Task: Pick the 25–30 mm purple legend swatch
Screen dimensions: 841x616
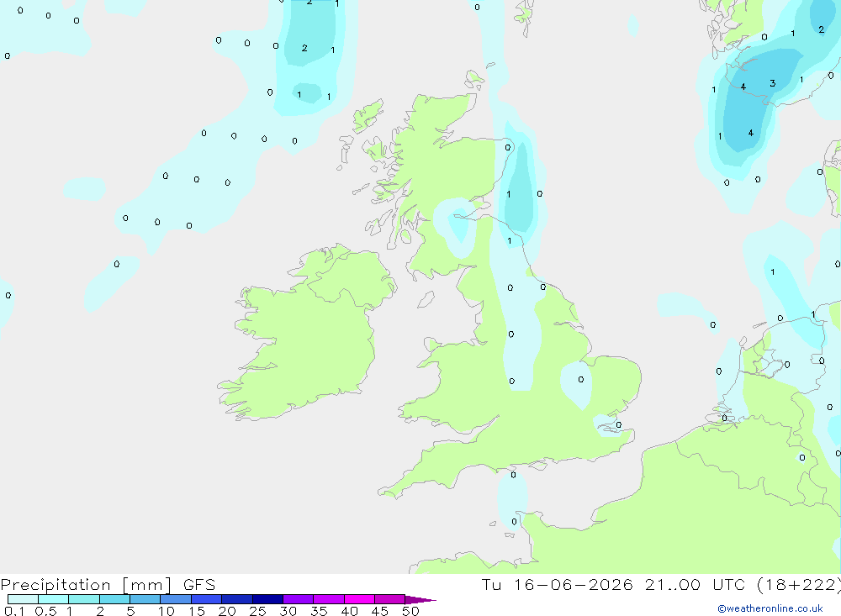Action: tap(299, 599)
